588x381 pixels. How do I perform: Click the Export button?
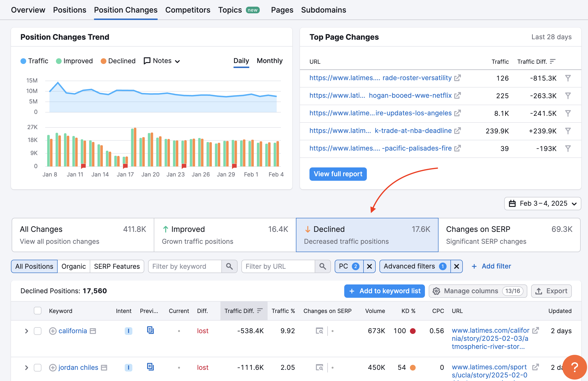point(551,291)
